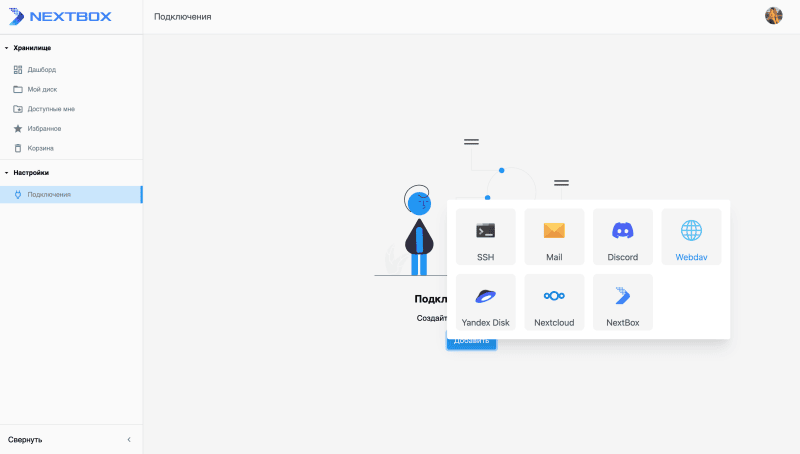
Task: Click the NextBox logo in the header
Action: tap(60, 16)
